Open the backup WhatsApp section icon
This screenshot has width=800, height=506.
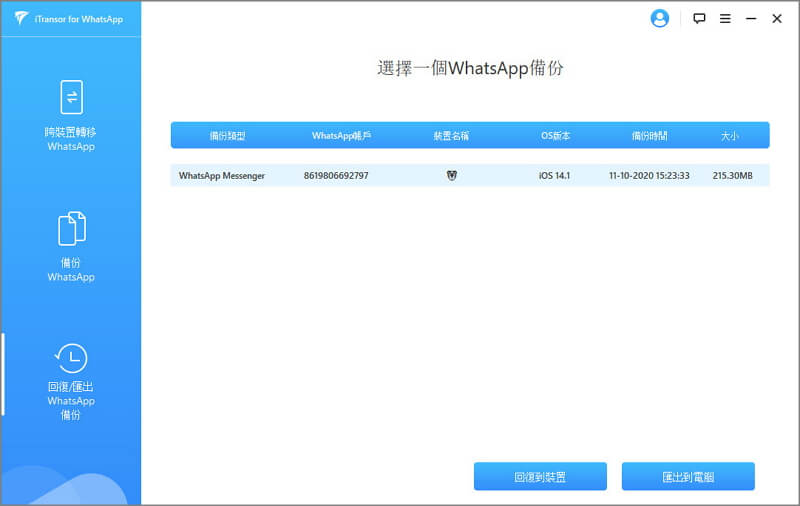click(70, 229)
